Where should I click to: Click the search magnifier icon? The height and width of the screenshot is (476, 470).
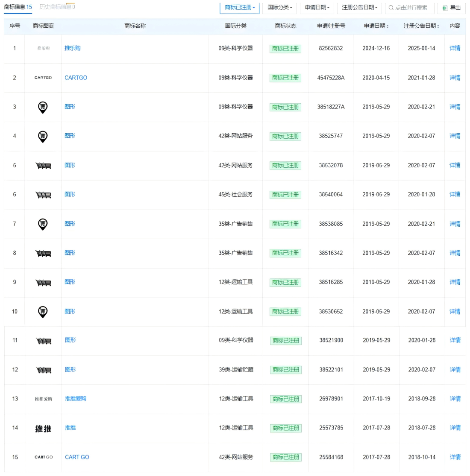[391, 8]
